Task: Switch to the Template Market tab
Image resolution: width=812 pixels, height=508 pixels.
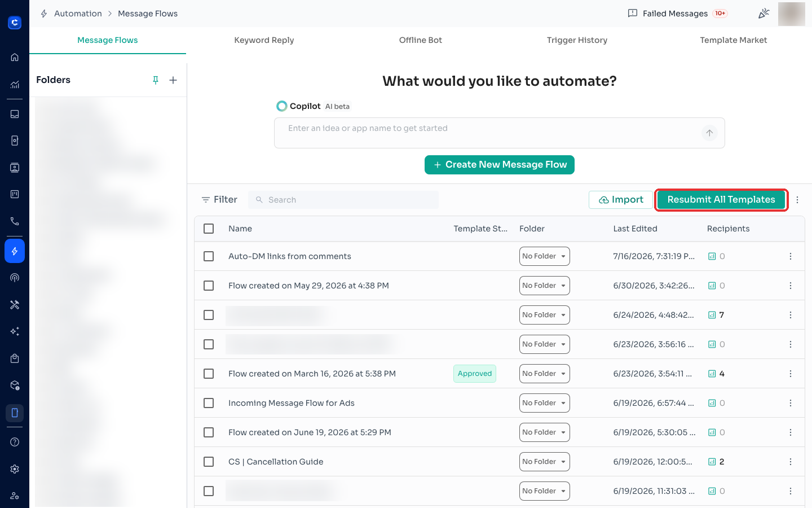Action: coord(733,40)
